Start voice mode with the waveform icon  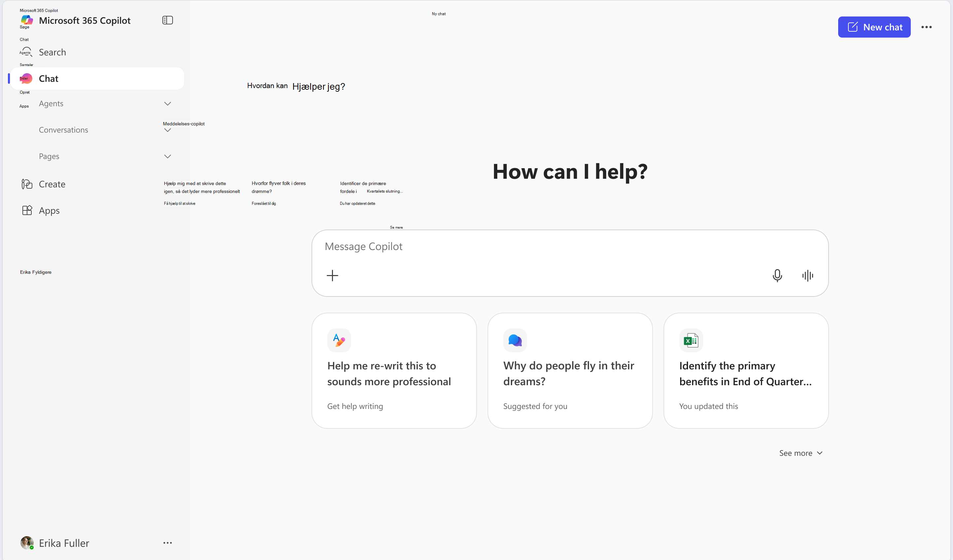pyautogui.click(x=807, y=275)
